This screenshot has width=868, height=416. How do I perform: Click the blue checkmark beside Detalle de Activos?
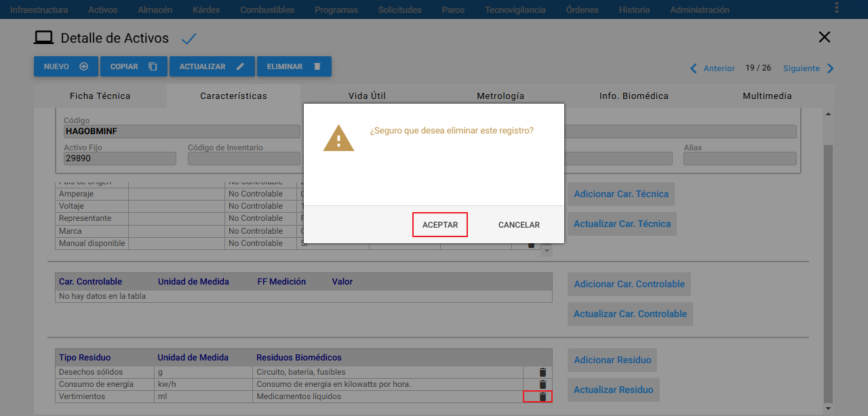pos(189,39)
